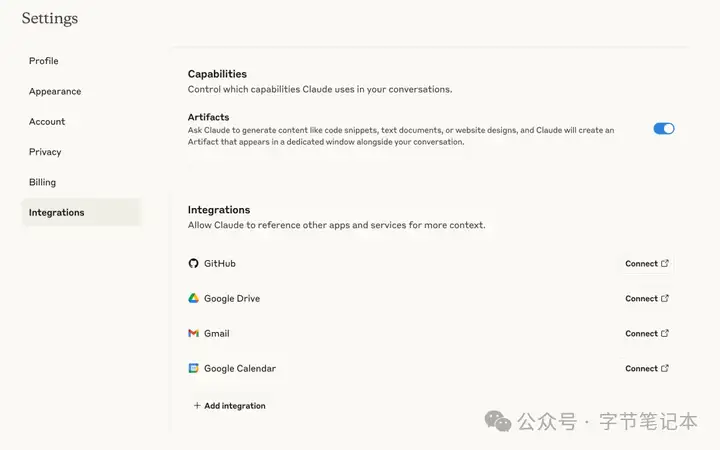Connect the GitHub integration
720x450 pixels.
point(647,264)
